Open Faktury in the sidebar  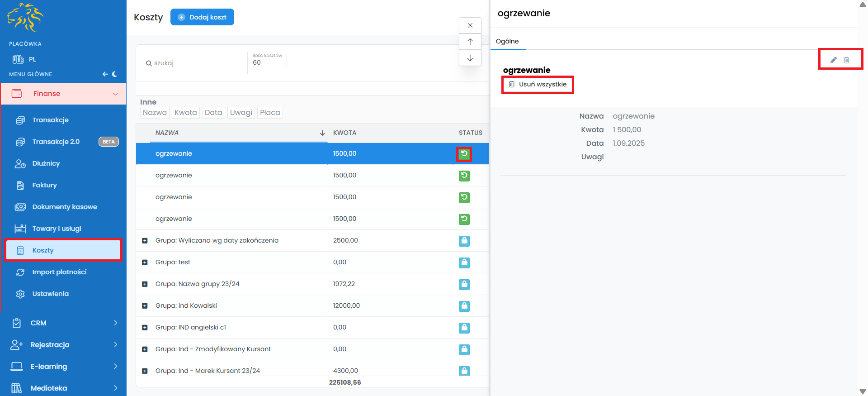coord(44,185)
